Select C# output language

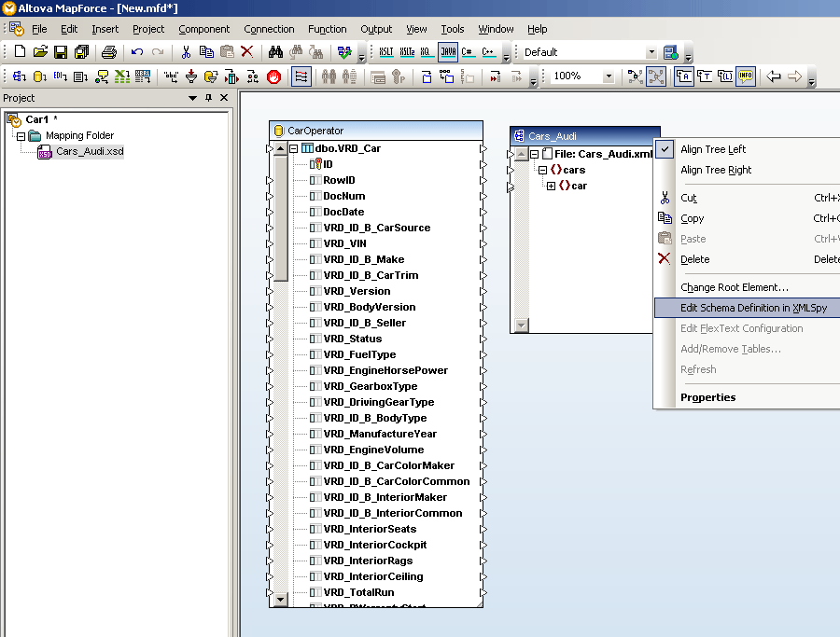[468, 52]
